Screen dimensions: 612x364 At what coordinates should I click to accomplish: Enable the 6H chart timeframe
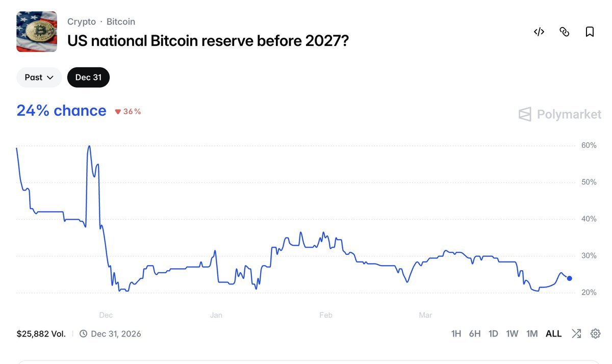(x=475, y=333)
